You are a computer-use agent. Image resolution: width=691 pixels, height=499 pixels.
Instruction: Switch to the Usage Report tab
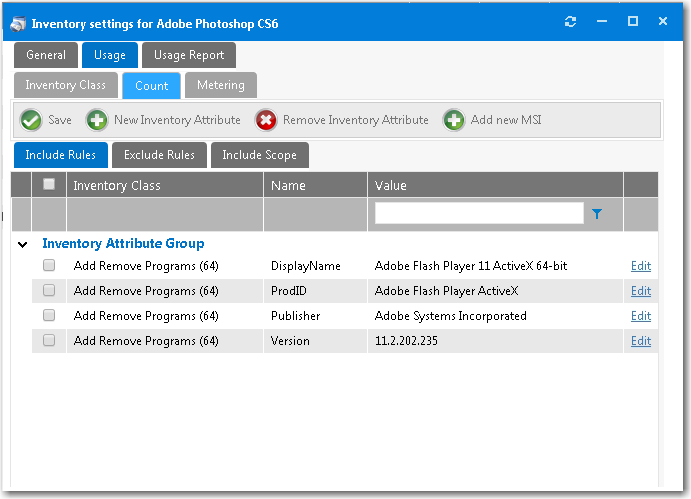[x=189, y=55]
